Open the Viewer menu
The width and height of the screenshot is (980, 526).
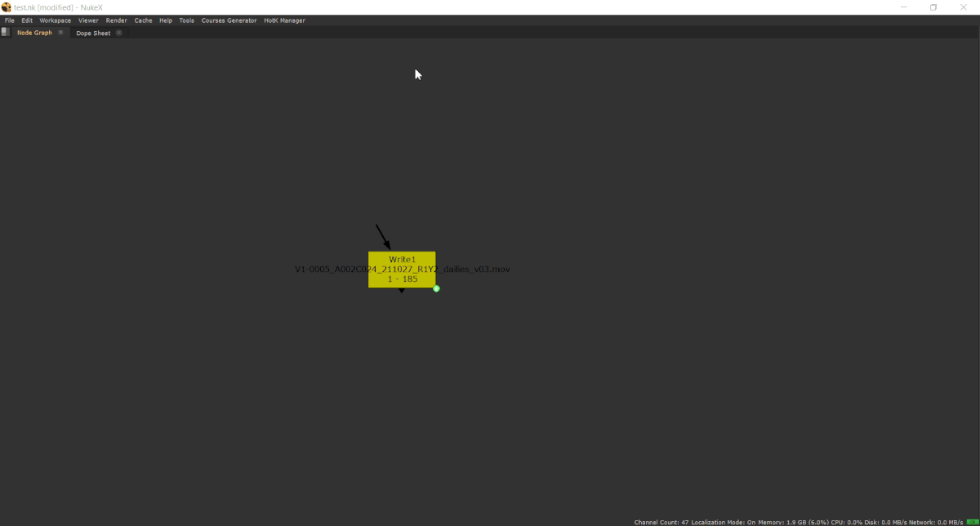88,20
